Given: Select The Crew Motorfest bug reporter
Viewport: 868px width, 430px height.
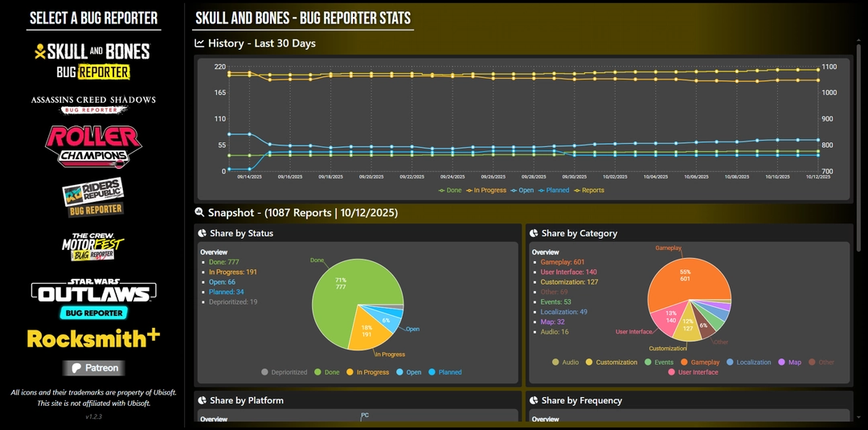Looking at the screenshot, I should coord(93,248).
